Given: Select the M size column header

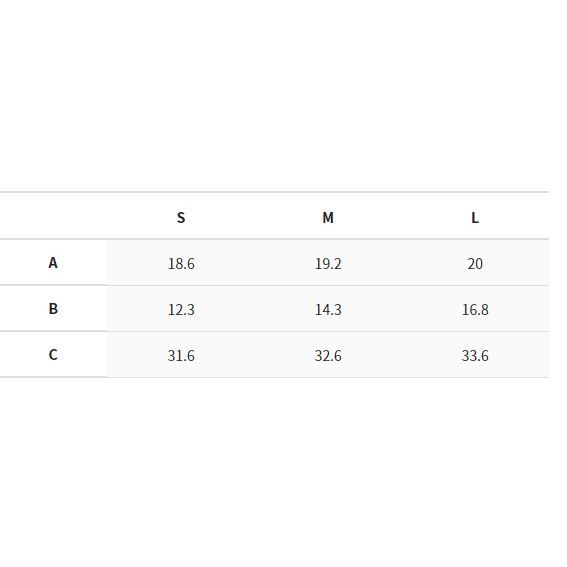Looking at the screenshot, I should (x=328, y=216).
